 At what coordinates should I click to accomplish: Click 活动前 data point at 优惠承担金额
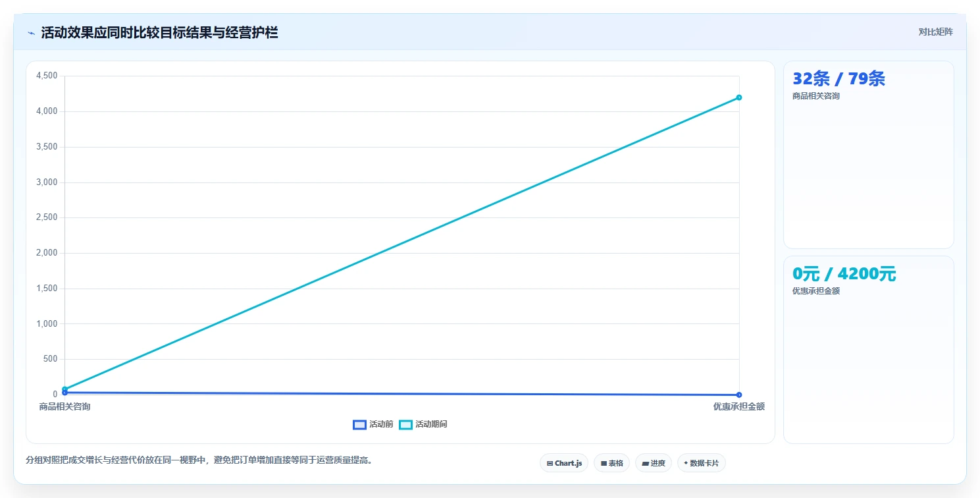coord(739,395)
